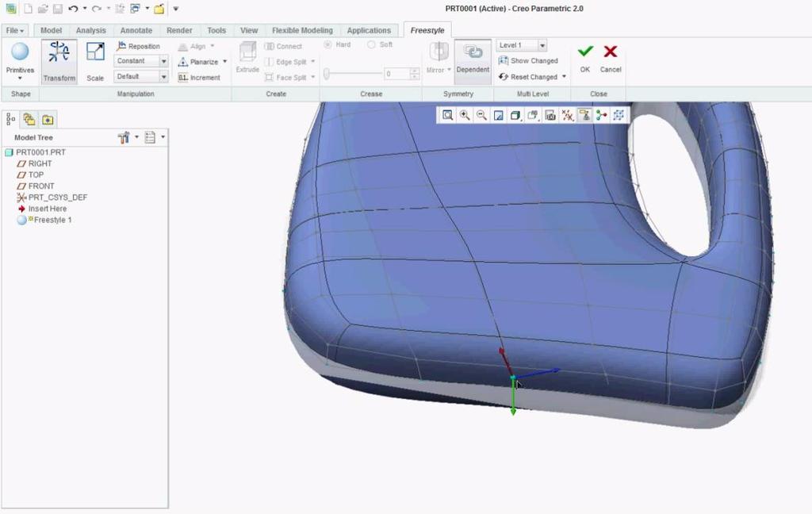
Task: Click the Redo arrow
Action: pyautogui.click(x=96, y=8)
